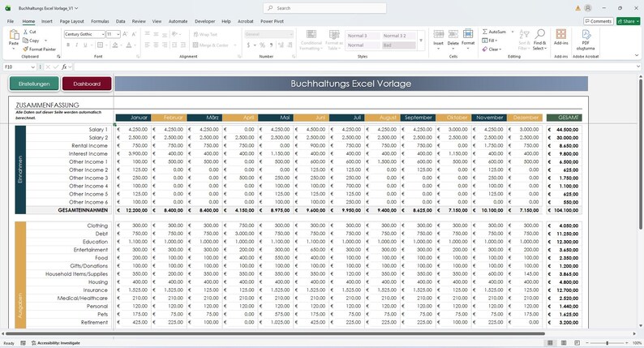Click the zoom slider in status bar
This screenshot has width=644, height=348.
coord(607,342)
